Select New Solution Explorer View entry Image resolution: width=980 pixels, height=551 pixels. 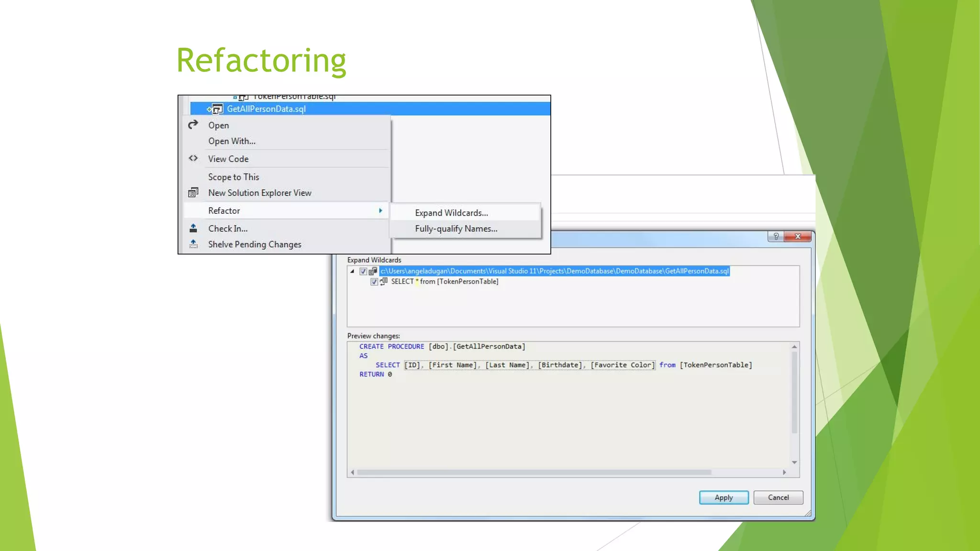coord(259,193)
